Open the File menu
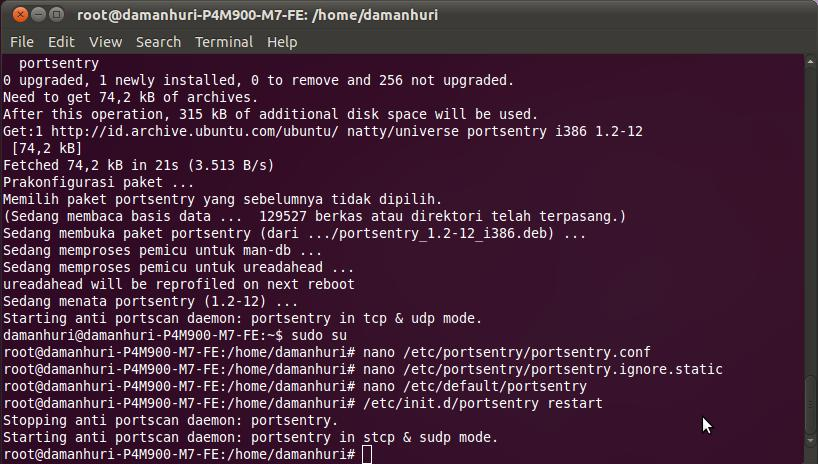Viewport: 818px width, 464px height. pos(21,42)
